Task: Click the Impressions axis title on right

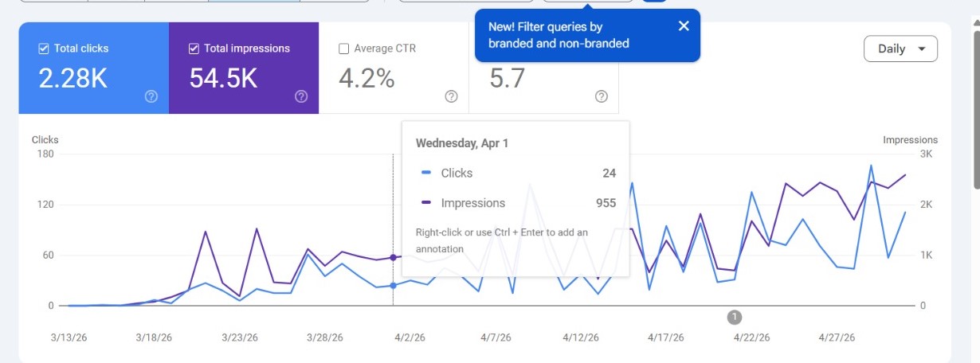Action: 910,140
